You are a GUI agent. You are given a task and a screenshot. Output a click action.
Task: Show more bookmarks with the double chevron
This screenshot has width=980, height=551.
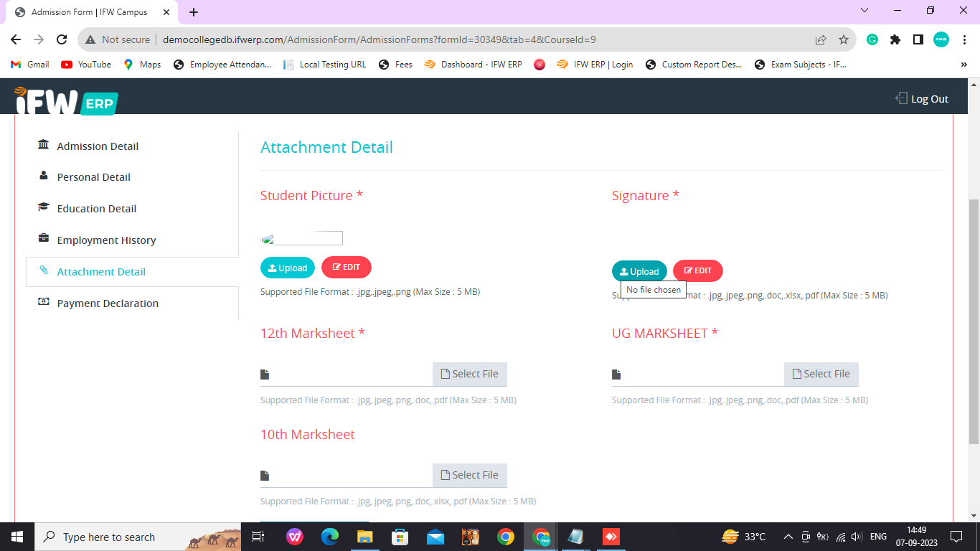[963, 65]
